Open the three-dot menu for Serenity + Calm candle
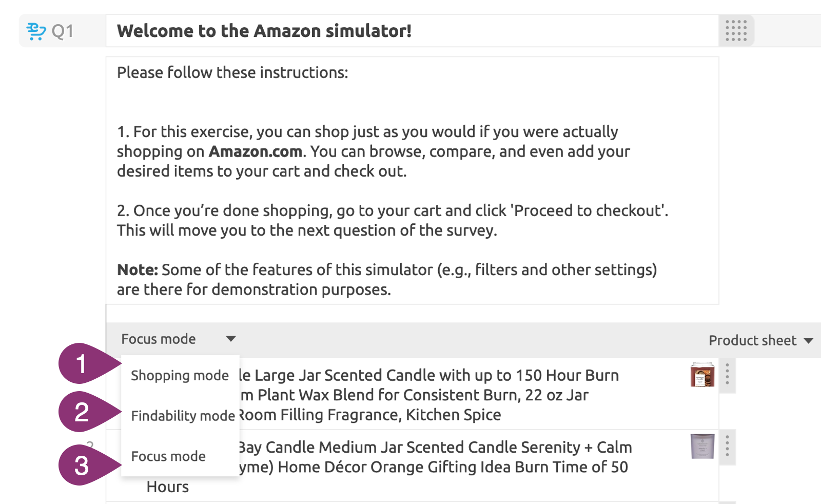This screenshot has width=821, height=504. coord(727,447)
